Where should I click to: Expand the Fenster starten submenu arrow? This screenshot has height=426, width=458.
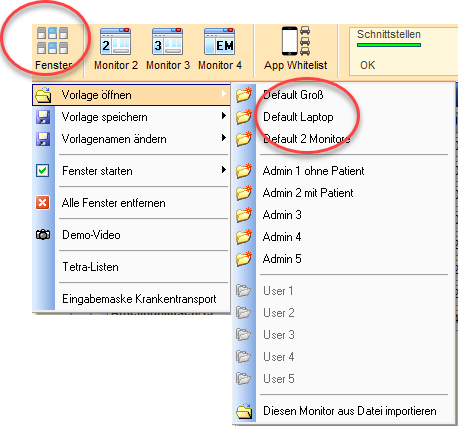[224, 170]
